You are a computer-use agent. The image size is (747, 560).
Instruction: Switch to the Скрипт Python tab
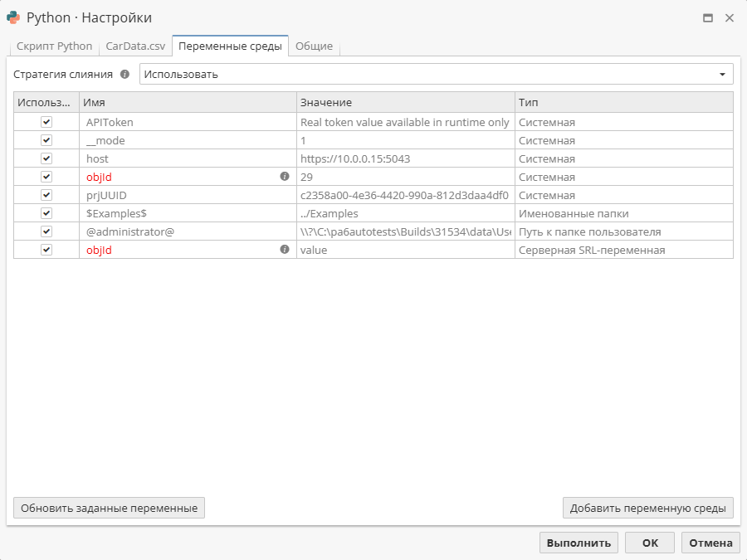(53, 46)
